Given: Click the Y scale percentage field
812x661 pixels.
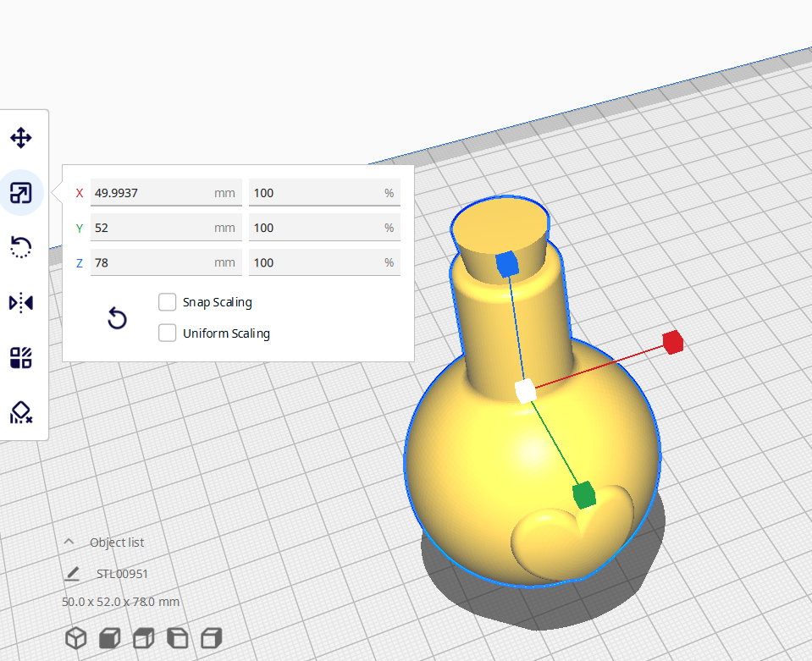Looking at the screenshot, I should pyautogui.click(x=323, y=228).
